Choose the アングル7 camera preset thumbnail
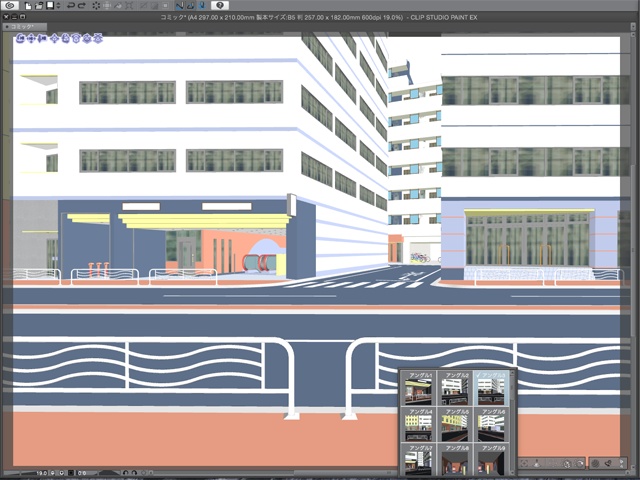The width and height of the screenshot is (640, 480). click(418, 460)
